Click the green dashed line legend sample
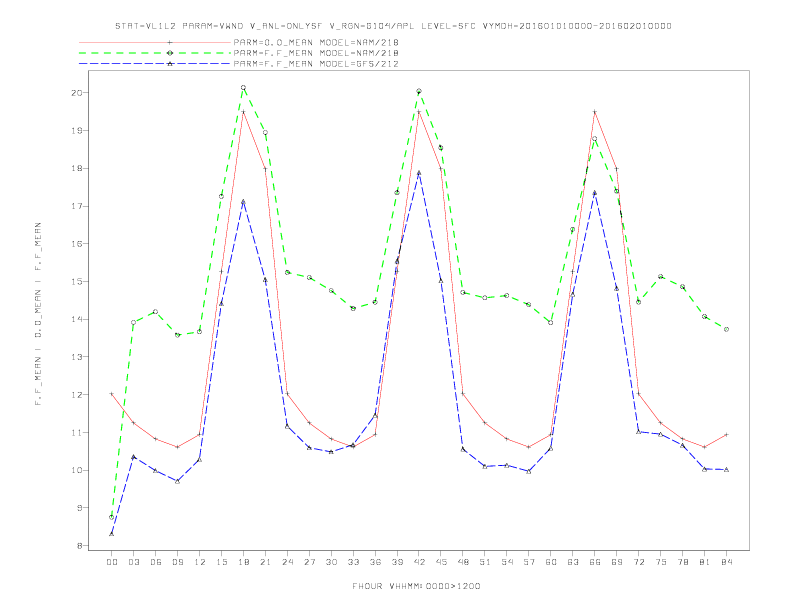 pyautogui.click(x=155, y=53)
